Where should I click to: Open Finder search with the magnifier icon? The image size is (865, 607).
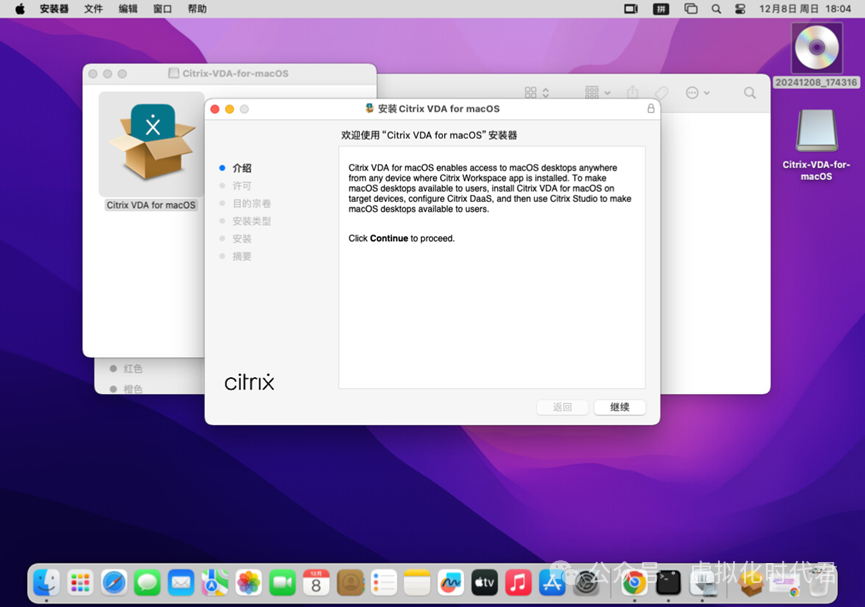coord(750,92)
